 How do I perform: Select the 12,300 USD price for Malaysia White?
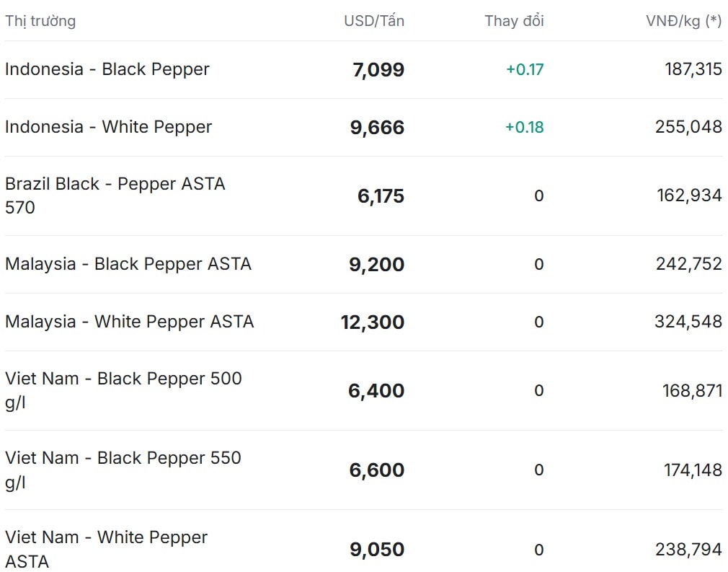pos(373,322)
